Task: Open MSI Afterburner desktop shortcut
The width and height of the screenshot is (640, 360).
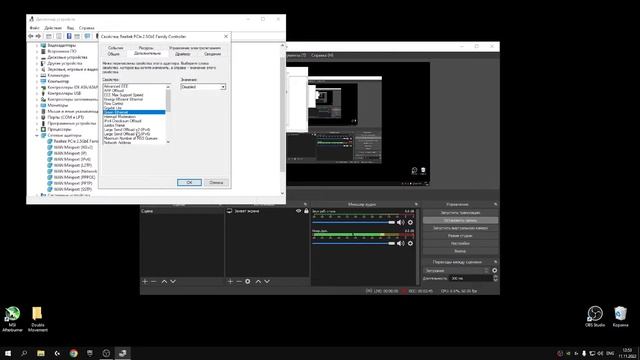Action: 12,319
